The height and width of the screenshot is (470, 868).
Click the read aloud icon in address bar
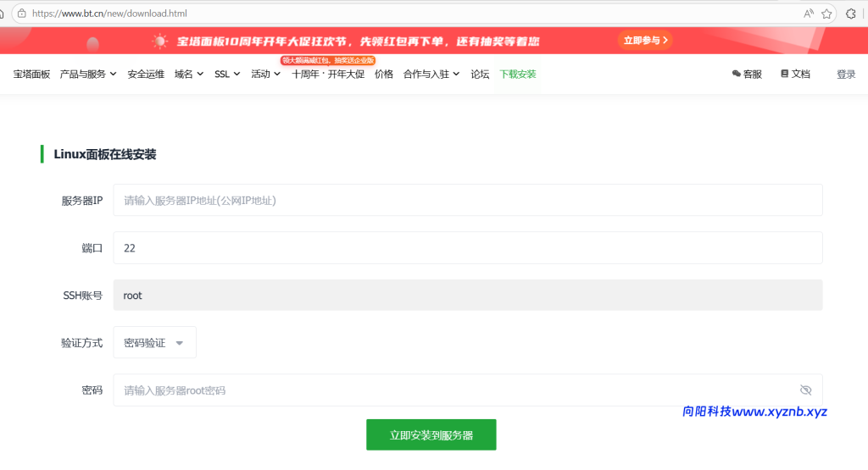click(808, 14)
